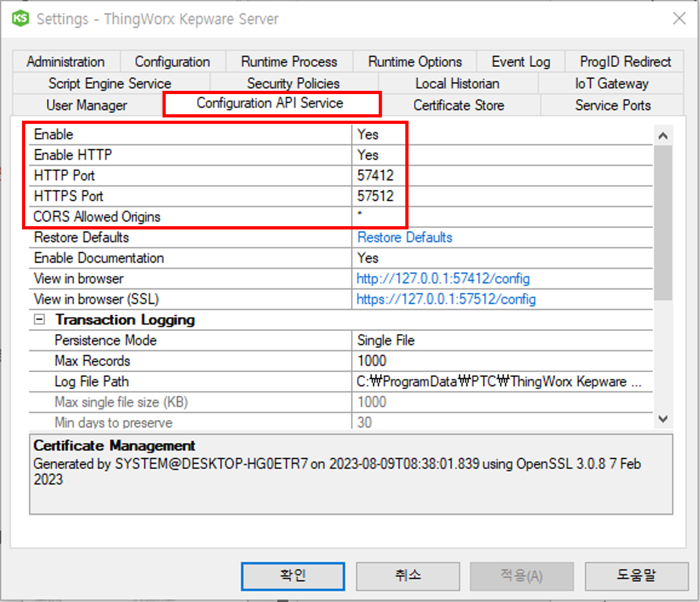Collapse the Transaction Logging section
Image resolution: width=700 pixels, height=602 pixels.
click(x=39, y=319)
